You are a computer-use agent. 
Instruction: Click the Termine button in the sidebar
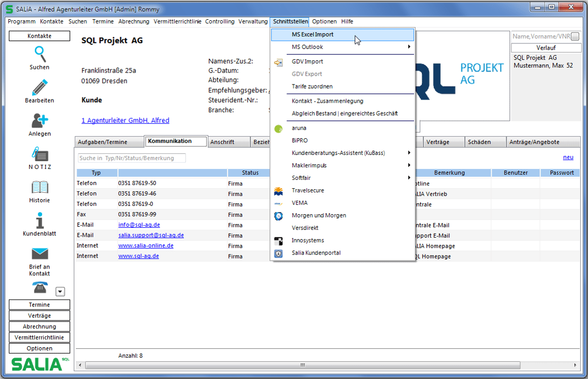coord(40,304)
